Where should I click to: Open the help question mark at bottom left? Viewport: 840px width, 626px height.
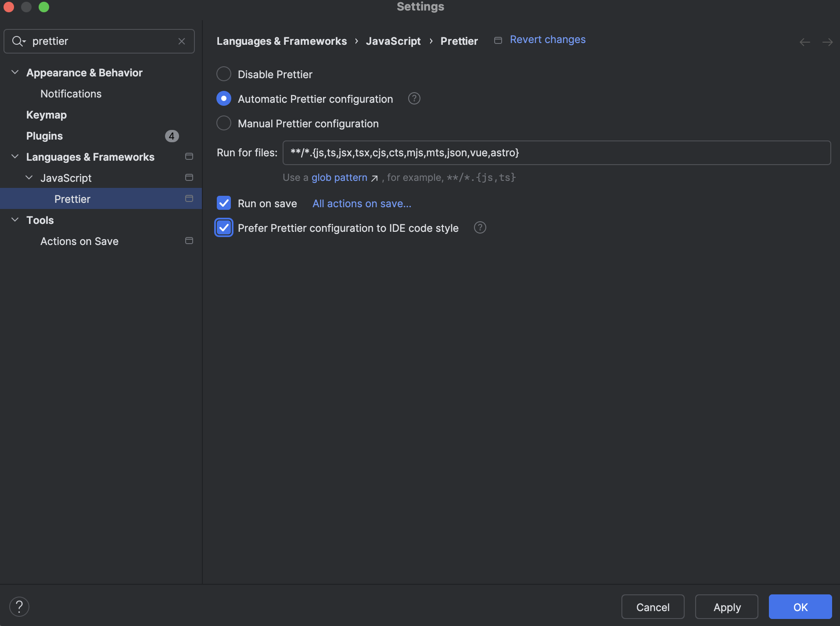coord(19,607)
